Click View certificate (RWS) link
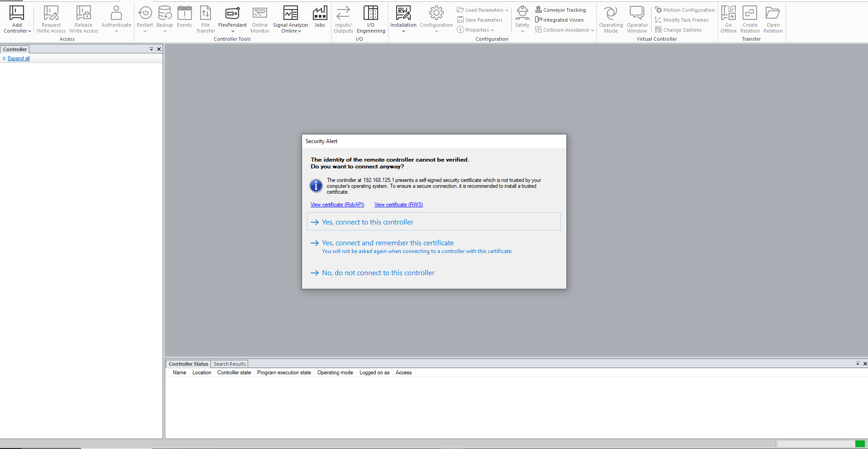Image resolution: width=868 pixels, height=449 pixels. pyautogui.click(x=398, y=205)
